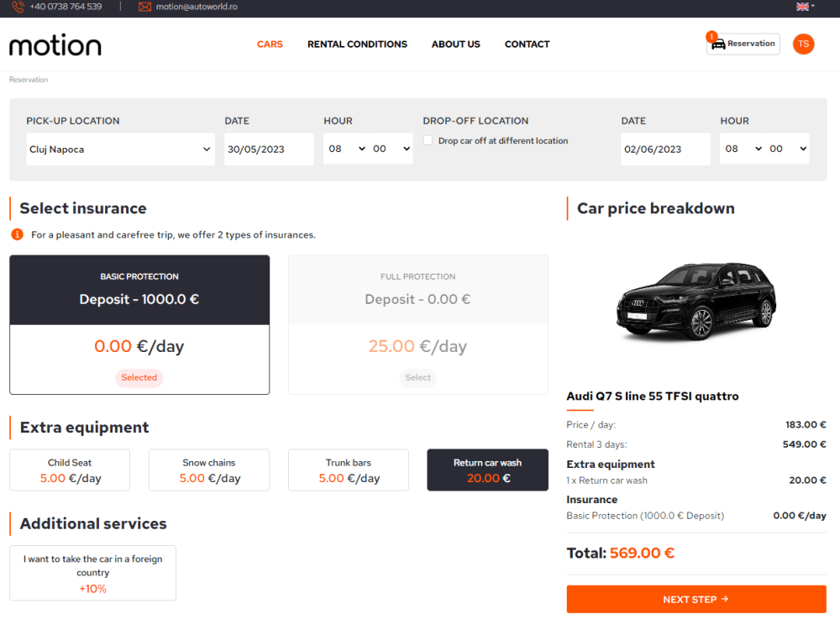Open the UK flag language selector
The image size is (840, 630).
tap(805, 7)
